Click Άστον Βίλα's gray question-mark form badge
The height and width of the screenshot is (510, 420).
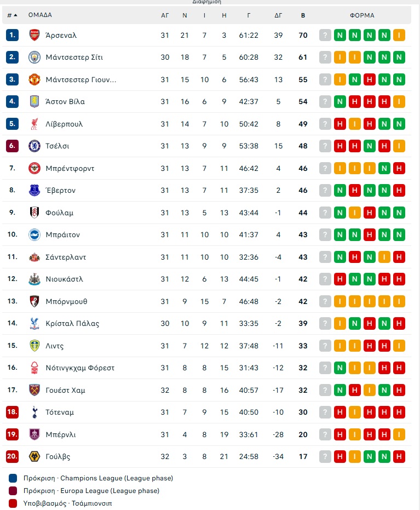click(x=325, y=101)
